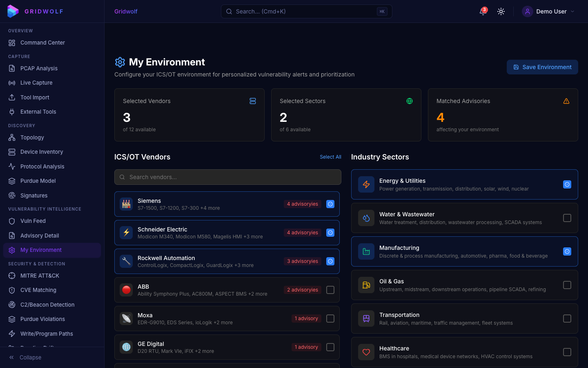
Task: Enable the ABB vendor checkbox
Action: (x=330, y=290)
